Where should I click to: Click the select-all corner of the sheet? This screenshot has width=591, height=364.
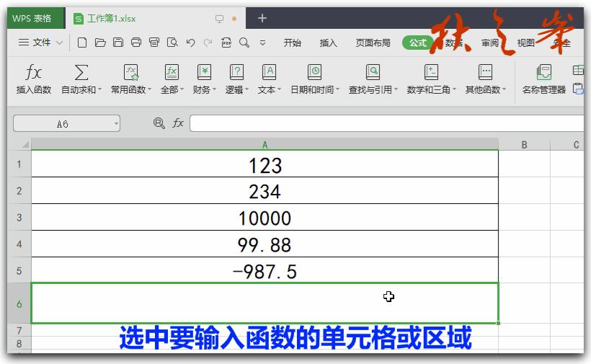click(25, 145)
